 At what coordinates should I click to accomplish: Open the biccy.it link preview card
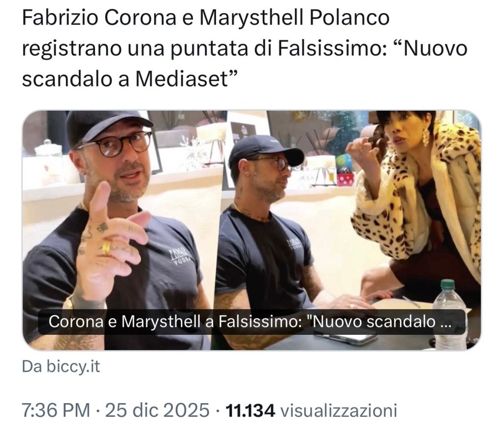[x=252, y=230]
